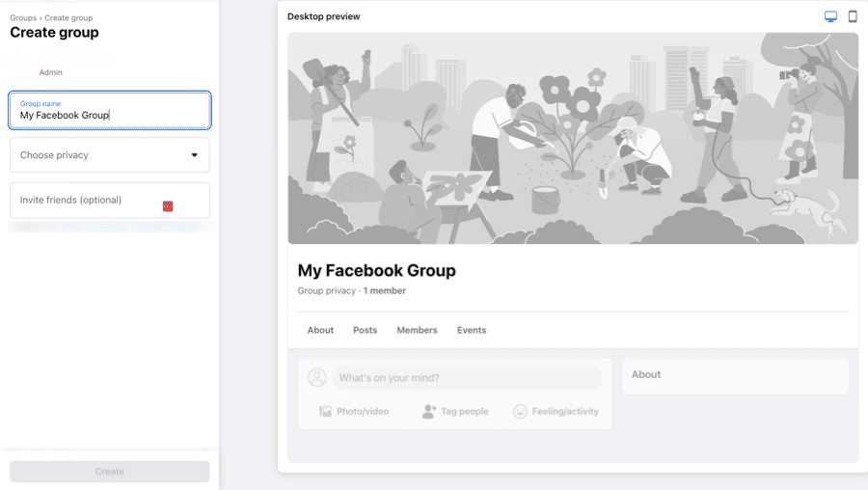Open the Choose privacy dropdown
This screenshot has width=868, height=490.
[110, 155]
